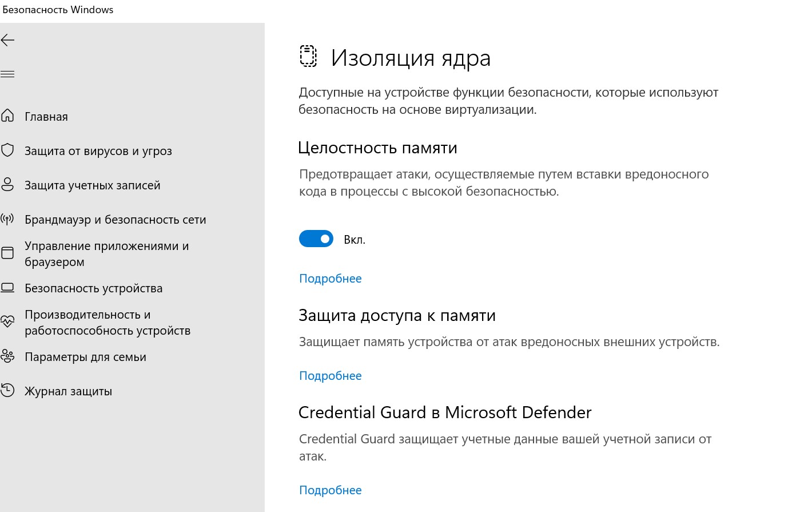The height and width of the screenshot is (512, 812).
Task: Click the account protection person icon
Action: pyautogui.click(x=7, y=185)
